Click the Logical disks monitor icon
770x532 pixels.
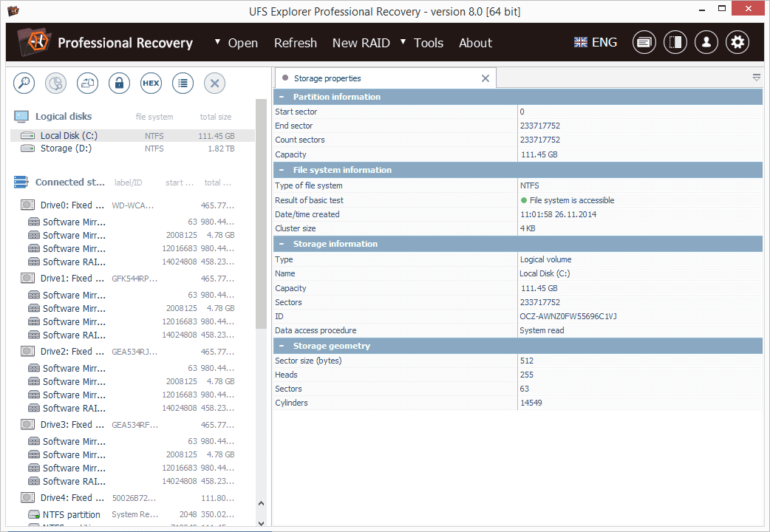coord(21,117)
